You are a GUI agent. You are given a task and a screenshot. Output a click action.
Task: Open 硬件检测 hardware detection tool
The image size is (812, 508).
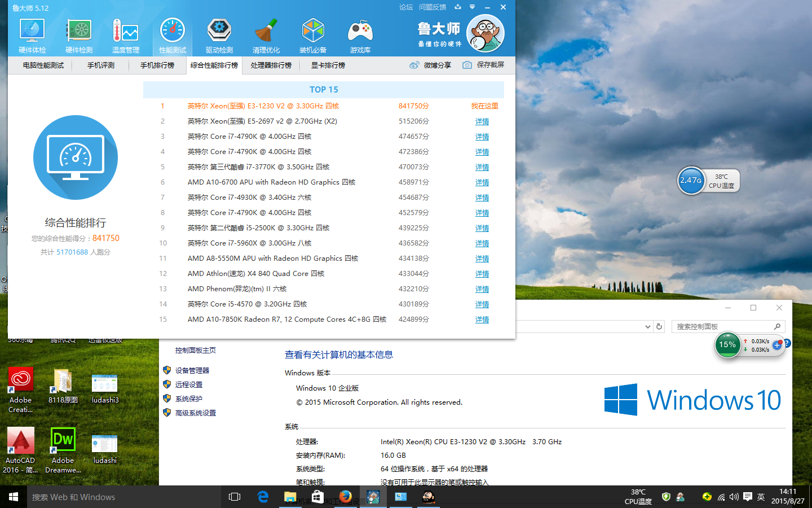coord(79,36)
